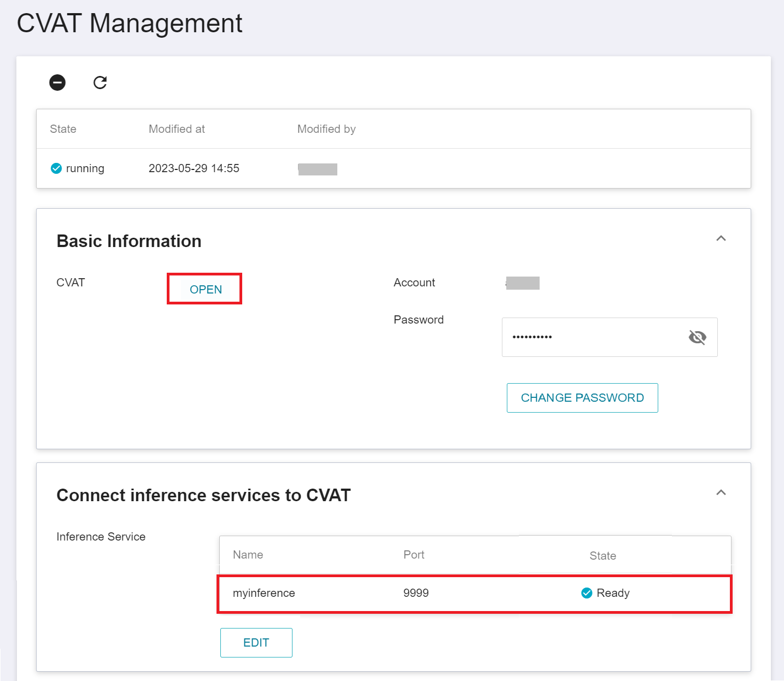
Task: Click the Modified at column header
Action: click(177, 129)
